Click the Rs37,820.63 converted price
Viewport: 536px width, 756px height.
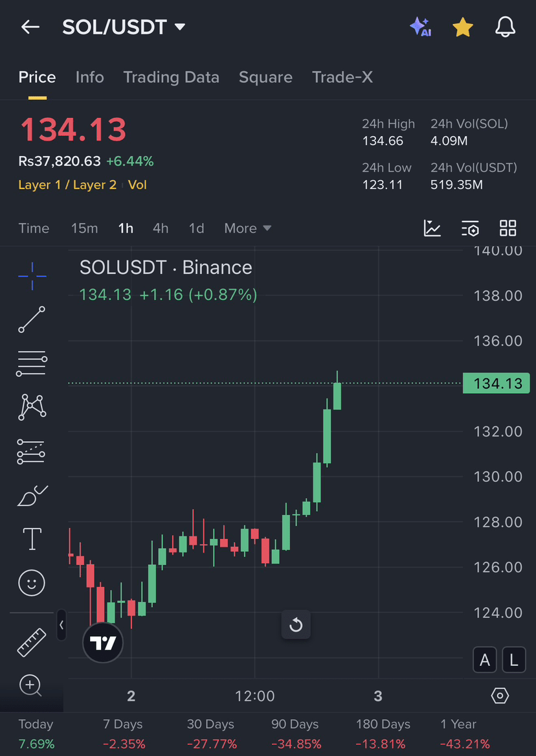pos(60,161)
